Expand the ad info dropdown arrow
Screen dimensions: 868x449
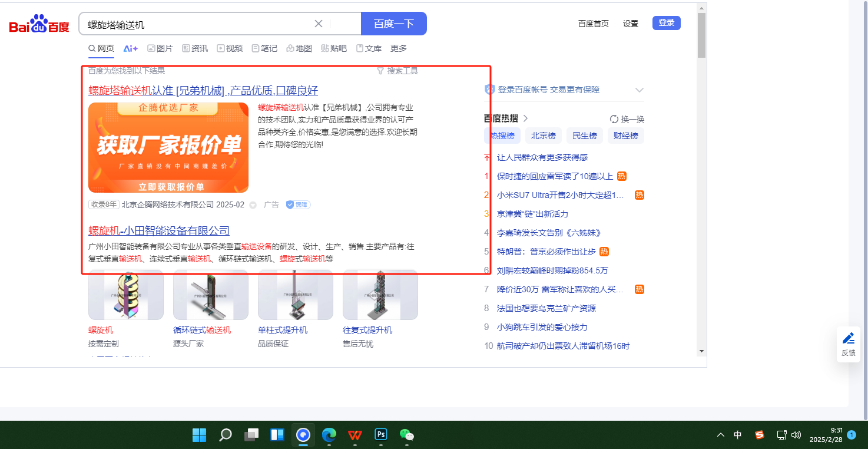253,205
